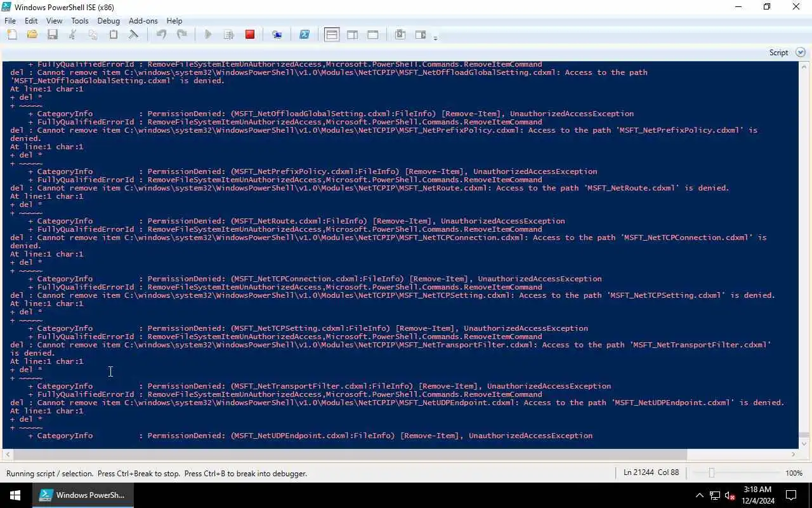
Task: Click the MSFT_NetRoute.cdxml 'Cannot remove item' line
Action: 370,188
